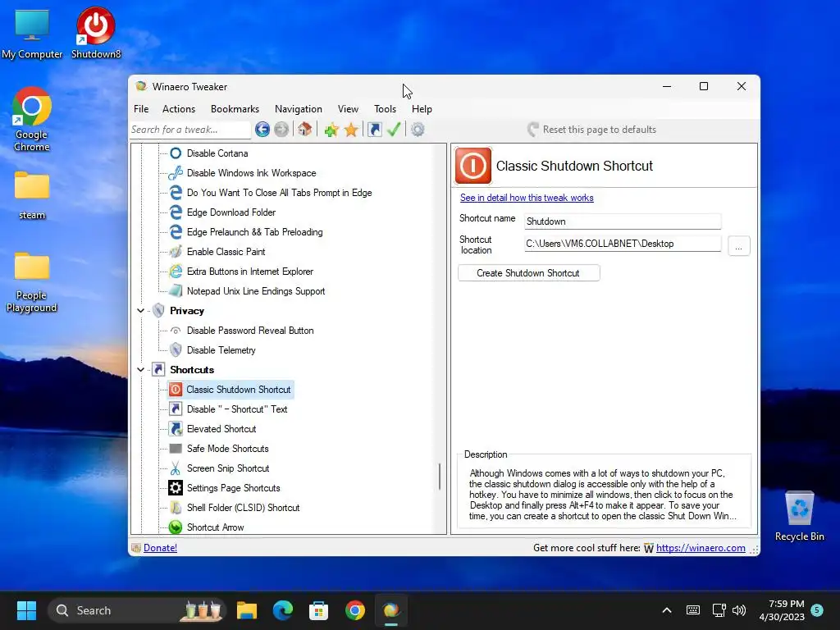The height and width of the screenshot is (630, 840).
Task: Select Extra Buttons in Internet Explorer icon
Action: pos(176,272)
